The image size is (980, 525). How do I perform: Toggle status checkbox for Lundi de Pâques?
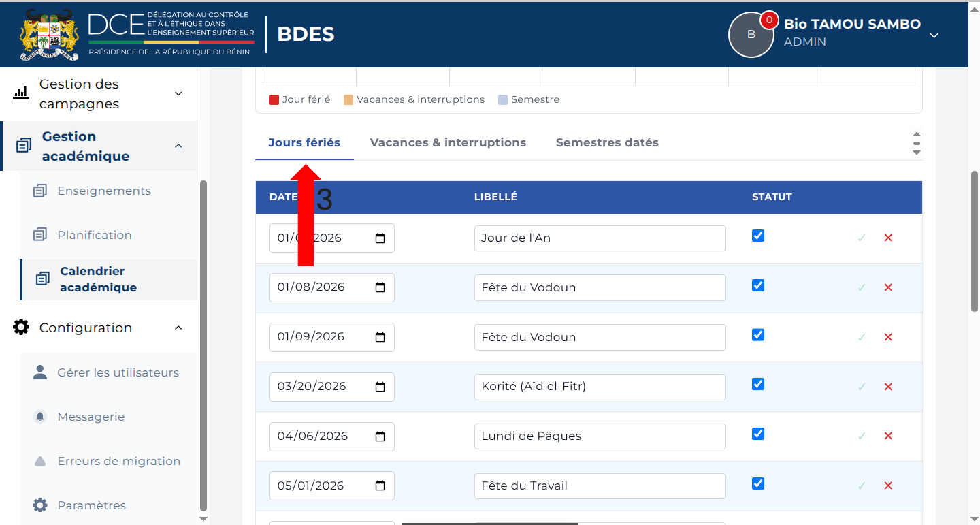click(758, 434)
